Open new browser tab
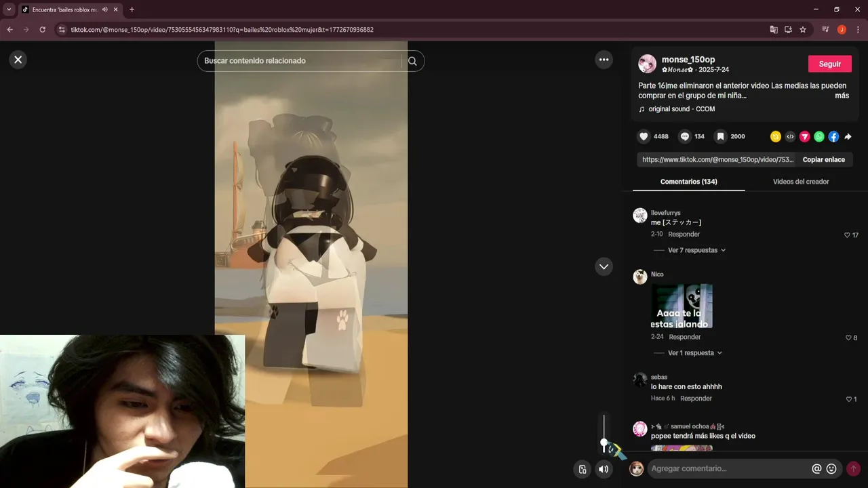 (x=132, y=9)
